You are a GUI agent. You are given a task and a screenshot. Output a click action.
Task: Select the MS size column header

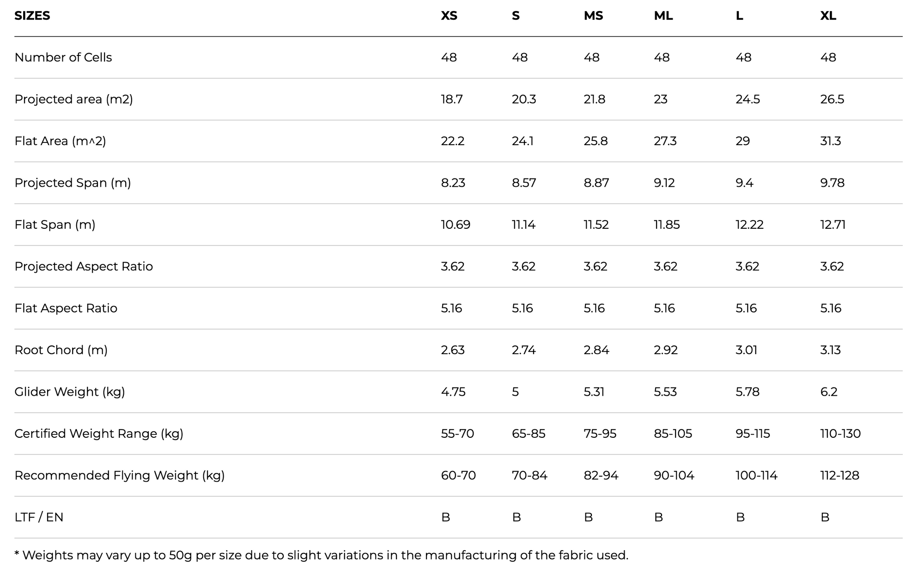pyautogui.click(x=593, y=16)
